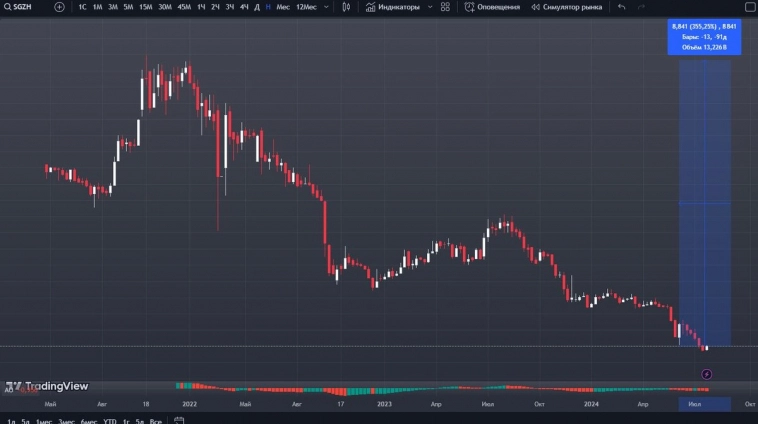This screenshot has width=758, height=424.
Task: Select the 1С timeframe
Action: tap(82, 7)
